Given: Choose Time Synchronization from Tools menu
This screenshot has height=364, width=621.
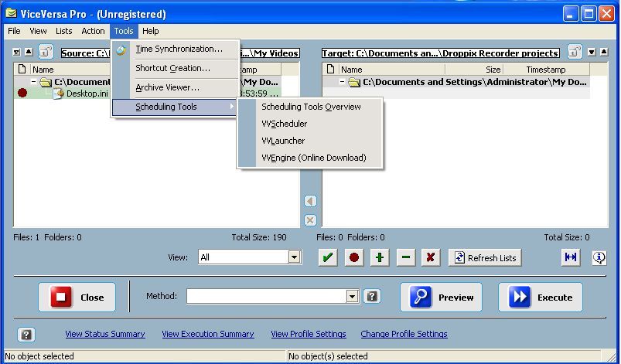Looking at the screenshot, I should 179,49.
